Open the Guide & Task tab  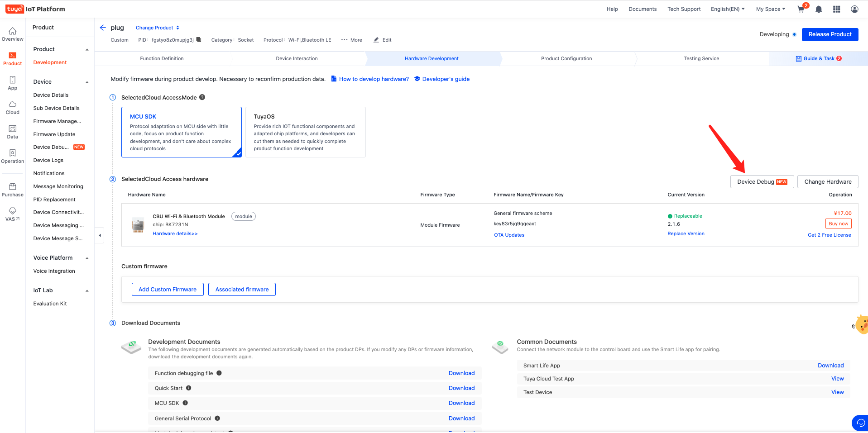[x=818, y=58]
